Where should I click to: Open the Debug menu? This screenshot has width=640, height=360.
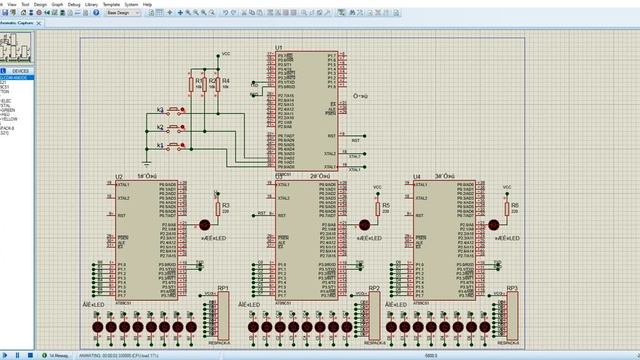point(74,4)
